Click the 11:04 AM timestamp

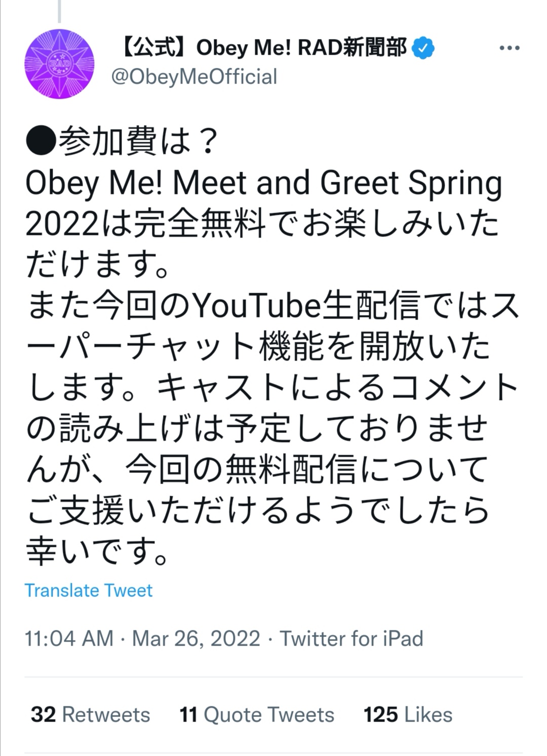pos(69,639)
